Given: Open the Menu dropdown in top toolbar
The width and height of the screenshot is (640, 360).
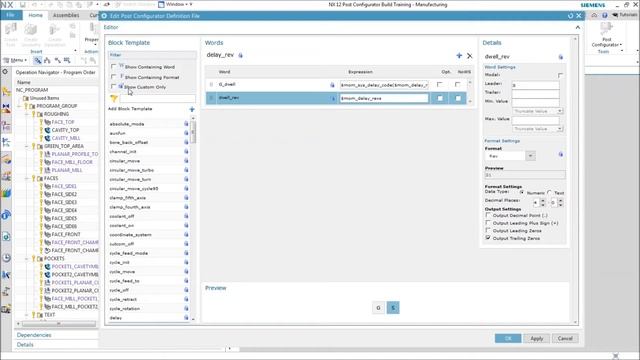Looking at the screenshot, I should [x=16, y=60].
